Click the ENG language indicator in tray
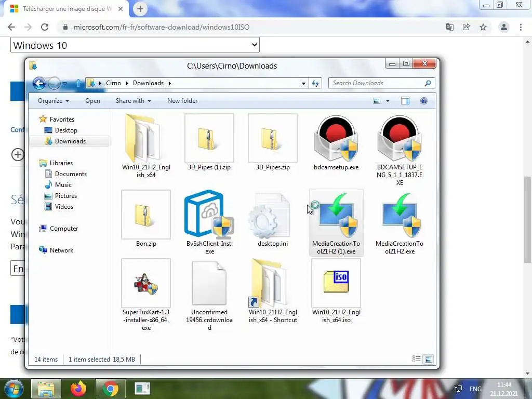Screen dimensions: 532x399 coord(475,389)
